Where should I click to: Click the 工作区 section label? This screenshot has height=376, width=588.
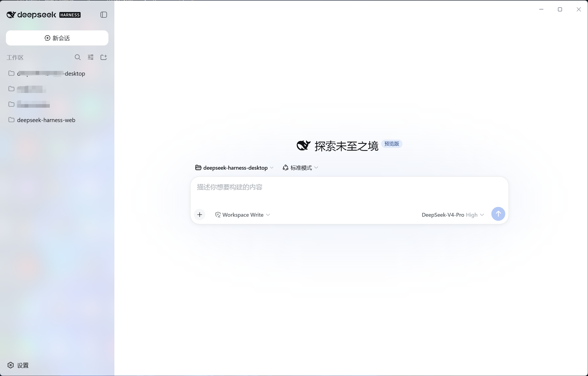pos(15,57)
